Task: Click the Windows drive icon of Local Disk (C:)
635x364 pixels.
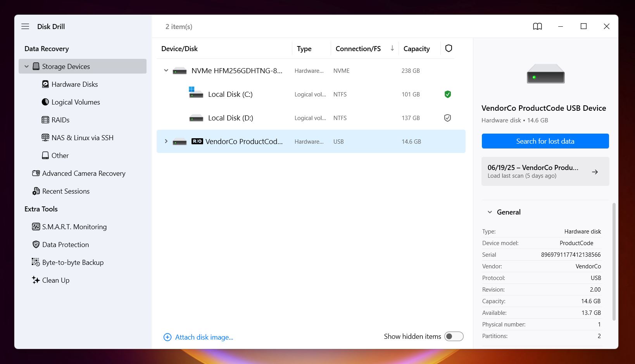Action: pyautogui.click(x=196, y=93)
